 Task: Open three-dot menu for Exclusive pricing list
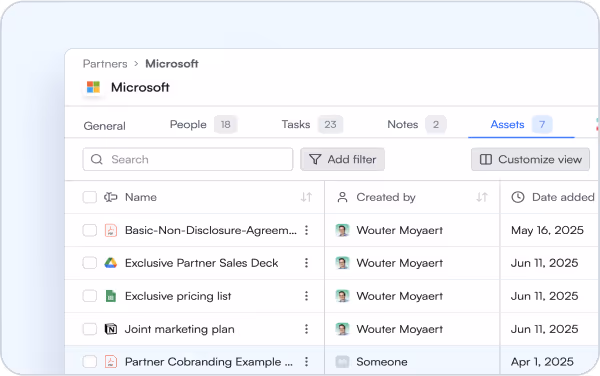coord(307,296)
